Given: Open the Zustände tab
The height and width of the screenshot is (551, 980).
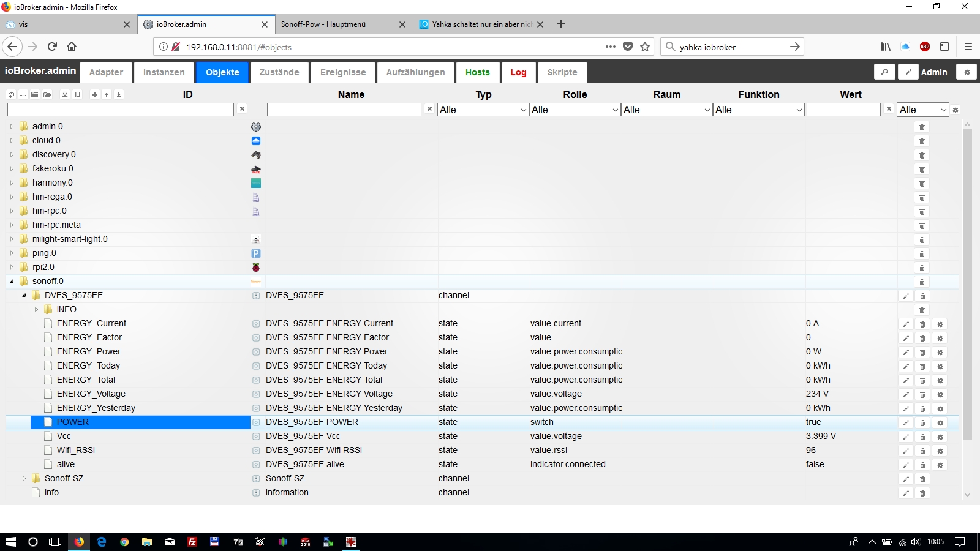Looking at the screenshot, I should (279, 72).
